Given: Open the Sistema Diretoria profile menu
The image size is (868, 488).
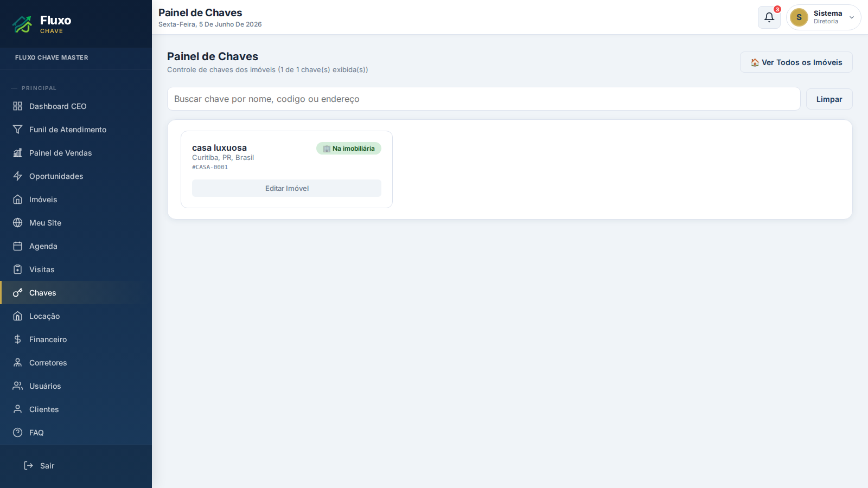Looking at the screenshot, I should click(824, 17).
